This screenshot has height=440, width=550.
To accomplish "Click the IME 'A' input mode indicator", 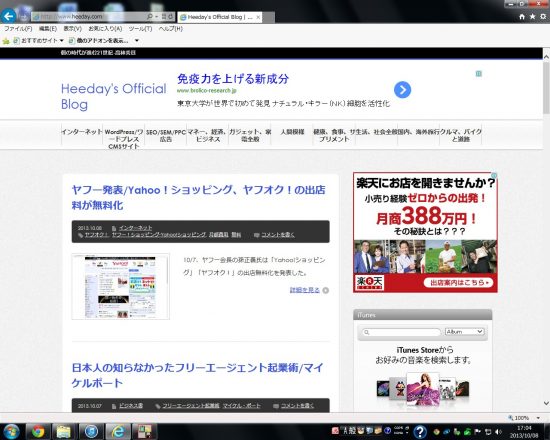I will tap(345, 431).
